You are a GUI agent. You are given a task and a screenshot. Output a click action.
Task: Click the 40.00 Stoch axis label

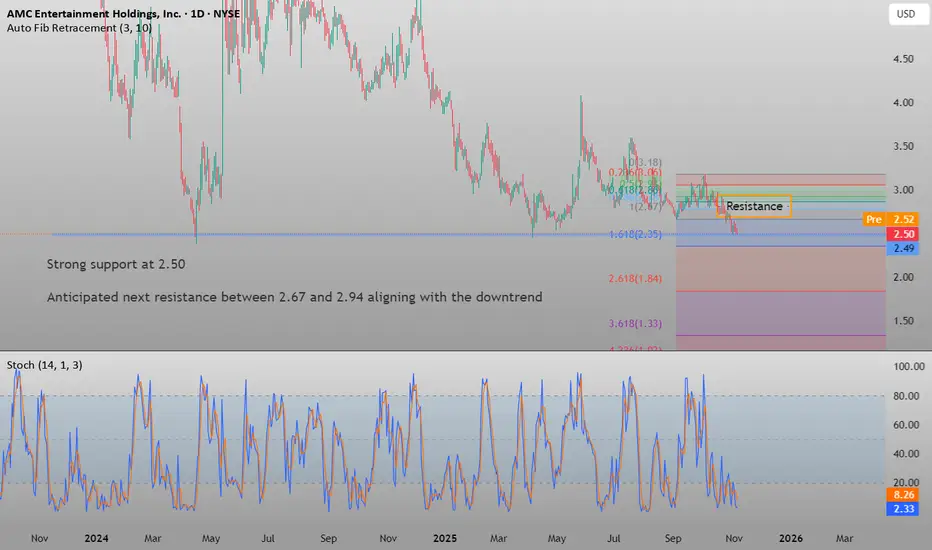tap(906, 454)
